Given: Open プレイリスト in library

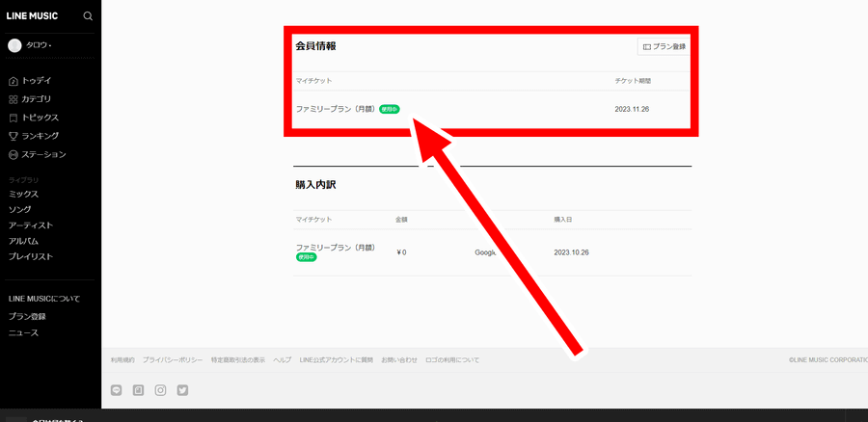Looking at the screenshot, I should [x=31, y=256].
